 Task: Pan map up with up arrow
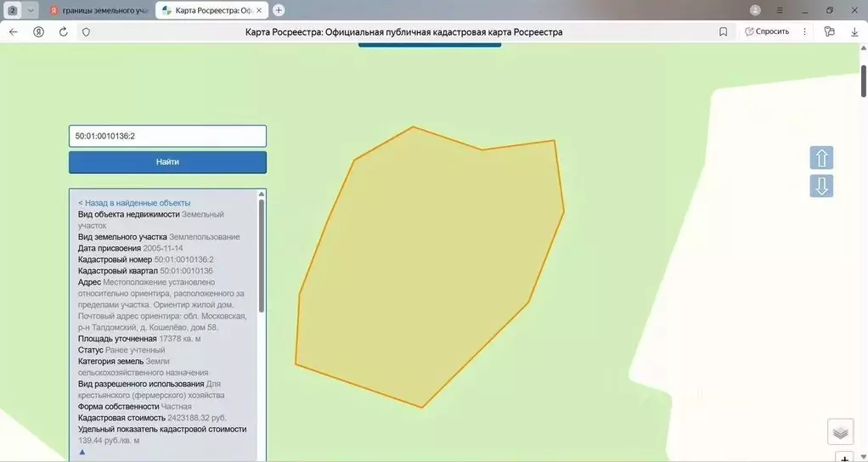pos(821,158)
